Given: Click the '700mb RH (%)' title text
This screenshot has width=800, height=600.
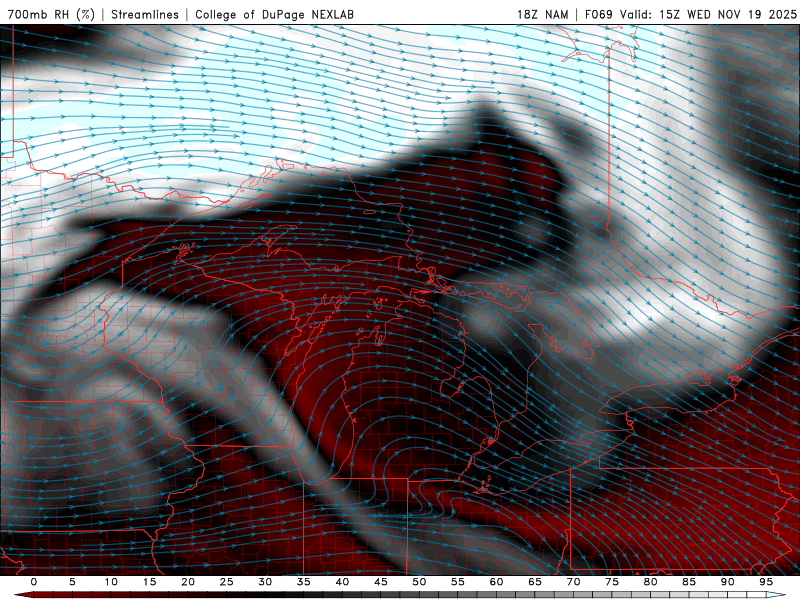Looking at the screenshot, I should pos(51,14).
